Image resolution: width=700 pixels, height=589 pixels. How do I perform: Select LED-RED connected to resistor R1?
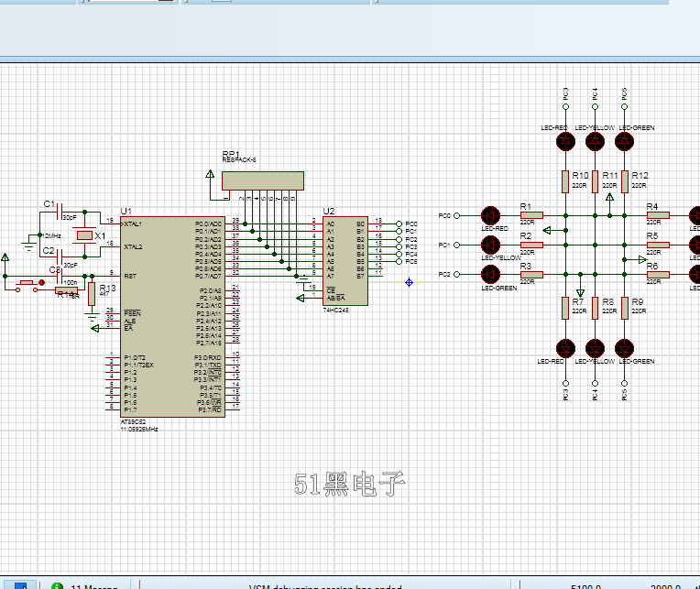click(x=490, y=215)
